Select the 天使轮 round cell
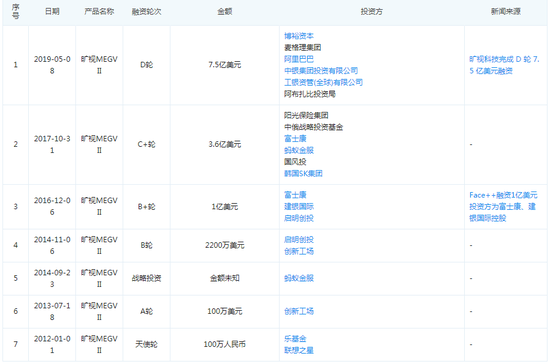 [x=147, y=344]
